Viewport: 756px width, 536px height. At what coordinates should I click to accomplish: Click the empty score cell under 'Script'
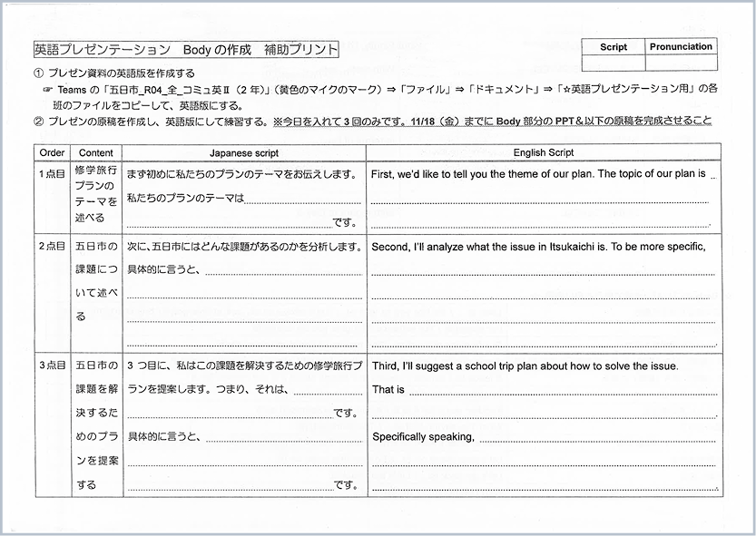coord(614,63)
